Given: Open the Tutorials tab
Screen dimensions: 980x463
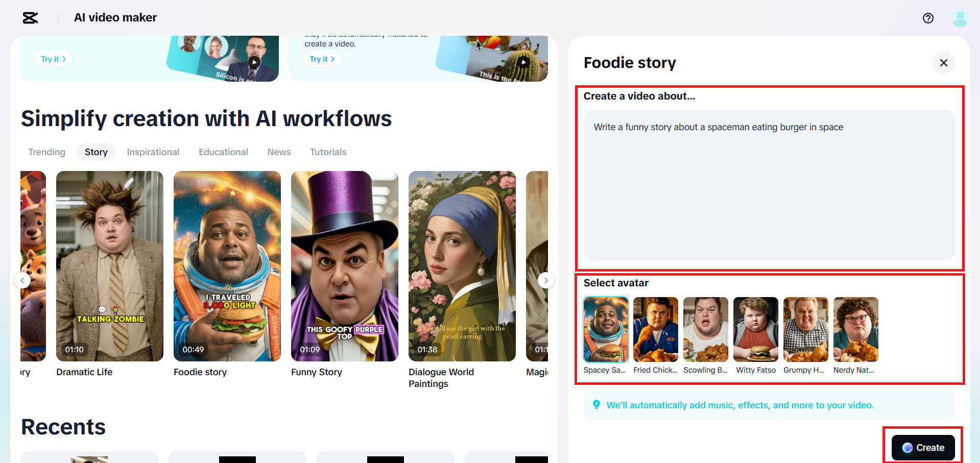Looking at the screenshot, I should click(x=328, y=152).
